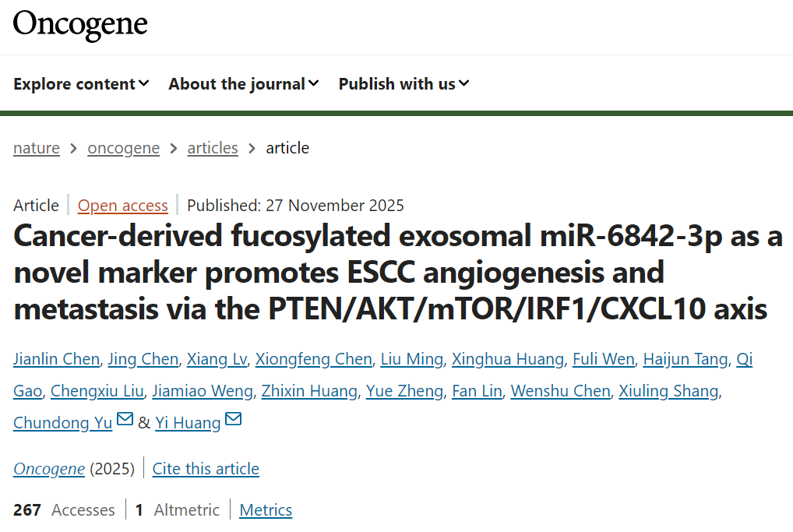
Task: Click the Oncogene journal logo
Action: [x=80, y=25]
